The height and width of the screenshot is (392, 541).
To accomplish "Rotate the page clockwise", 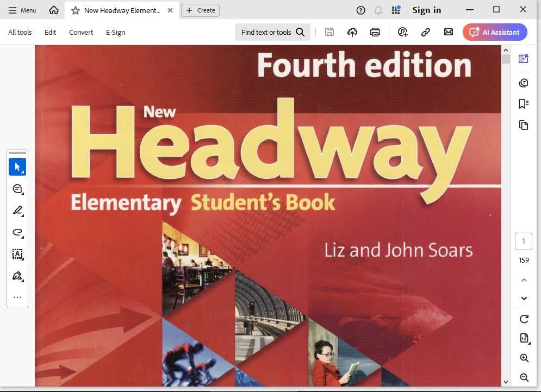I will tap(524, 319).
